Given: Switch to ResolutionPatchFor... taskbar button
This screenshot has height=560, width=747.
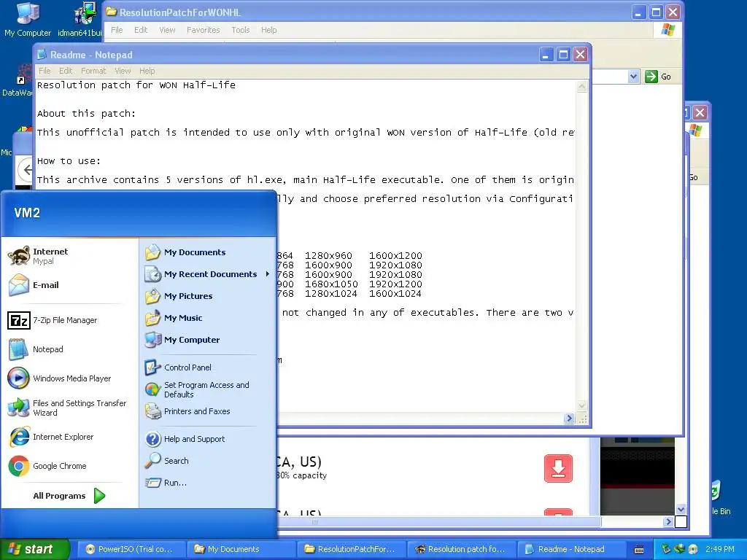Looking at the screenshot, I should [x=351, y=549].
